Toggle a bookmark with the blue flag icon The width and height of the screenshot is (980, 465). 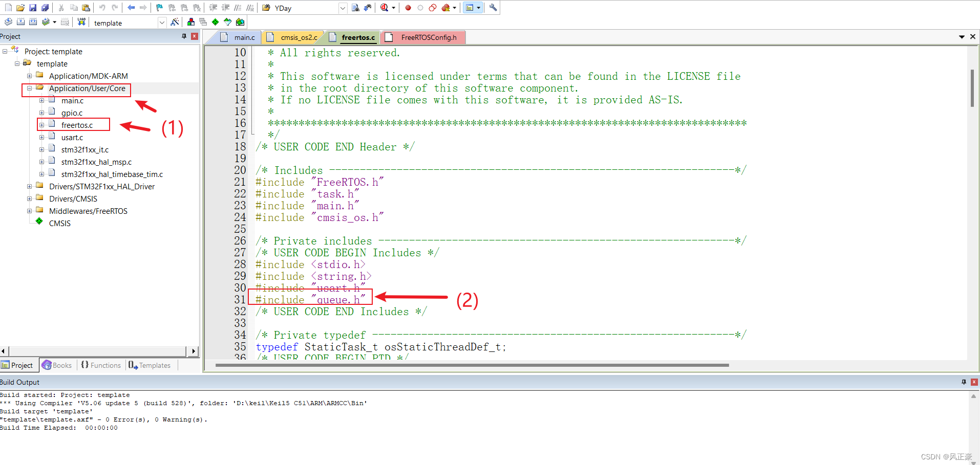pos(159,8)
